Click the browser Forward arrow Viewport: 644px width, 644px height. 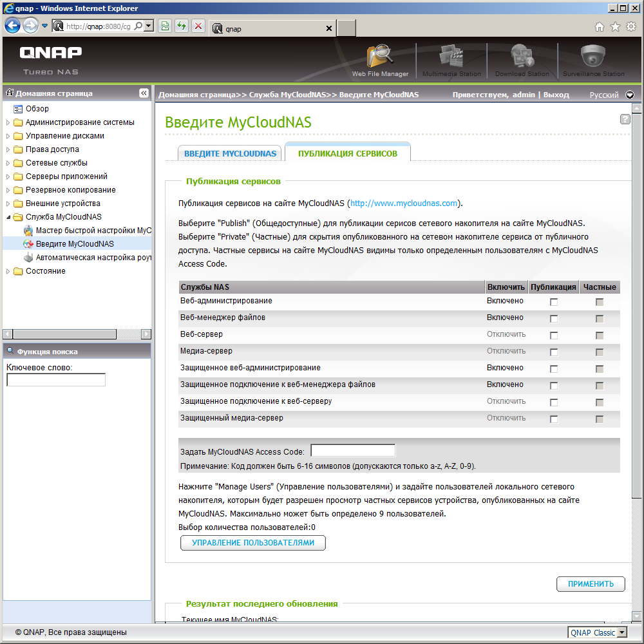[30, 26]
